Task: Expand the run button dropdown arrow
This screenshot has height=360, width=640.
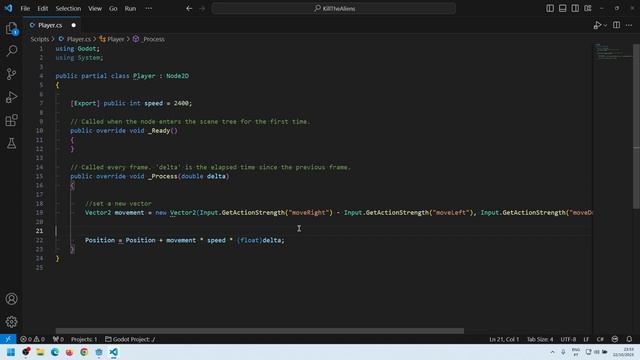Action: click(x=605, y=25)
